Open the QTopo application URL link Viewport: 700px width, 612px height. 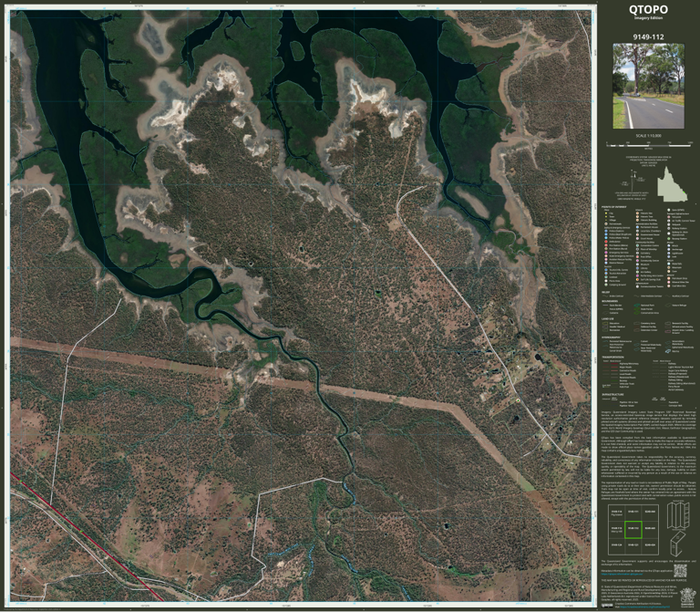coord(622,574)
